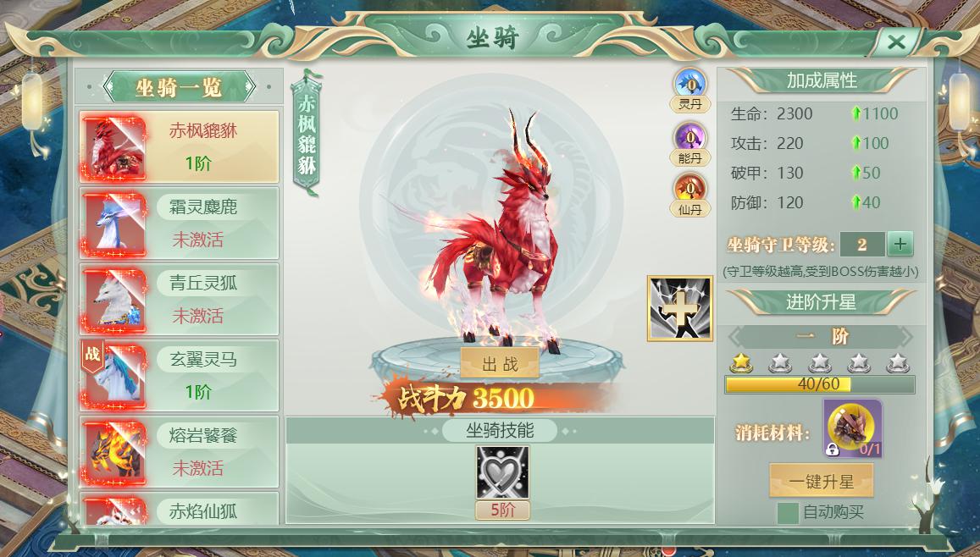This screenshot has width=980, height=557.
Task: Click the 一键升星 button
Action: [x=822, y=482]
